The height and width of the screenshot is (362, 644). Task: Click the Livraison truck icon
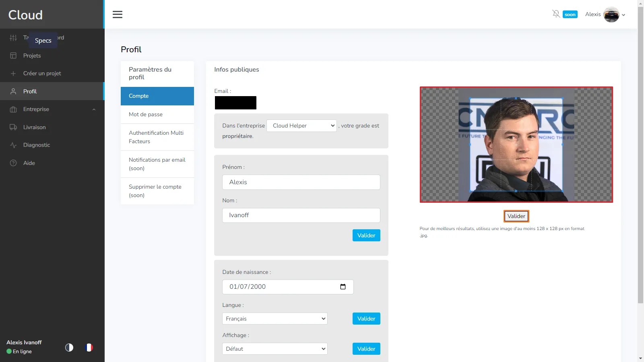tap(13, 127)
